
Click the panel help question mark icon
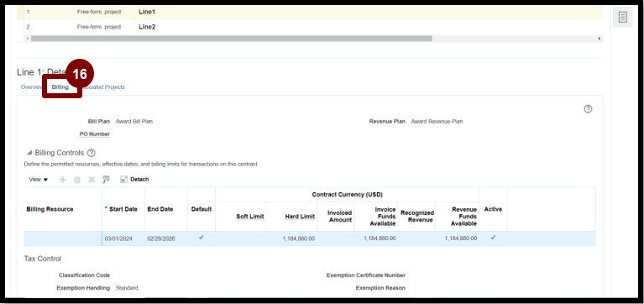coord(588,109)
